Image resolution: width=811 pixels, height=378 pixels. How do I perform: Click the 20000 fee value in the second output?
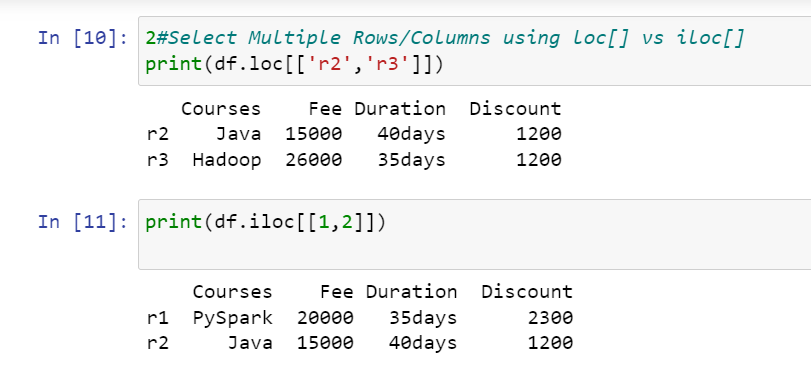[x=325, y=317]
